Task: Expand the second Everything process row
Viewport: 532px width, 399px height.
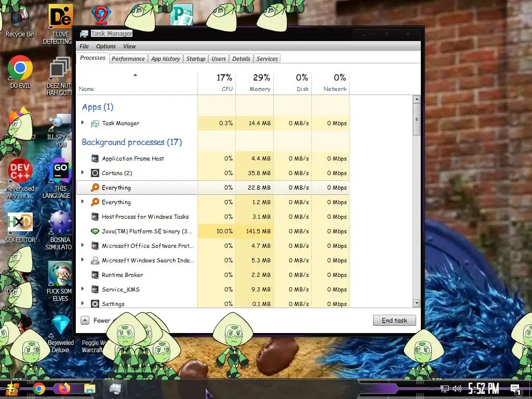Action: tap(83, 202)
